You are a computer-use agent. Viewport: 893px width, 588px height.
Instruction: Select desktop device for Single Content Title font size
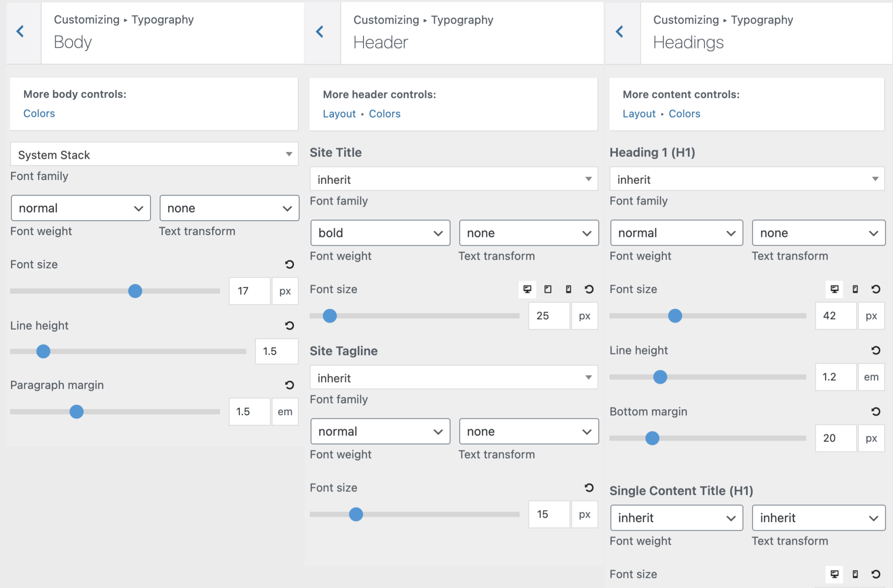[x=835, y=574]
